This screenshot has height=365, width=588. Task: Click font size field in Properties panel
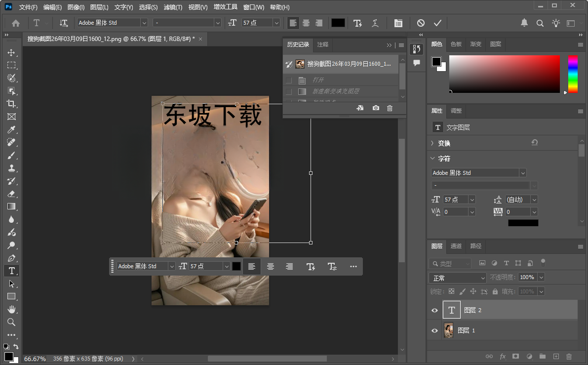click(456, 200)
